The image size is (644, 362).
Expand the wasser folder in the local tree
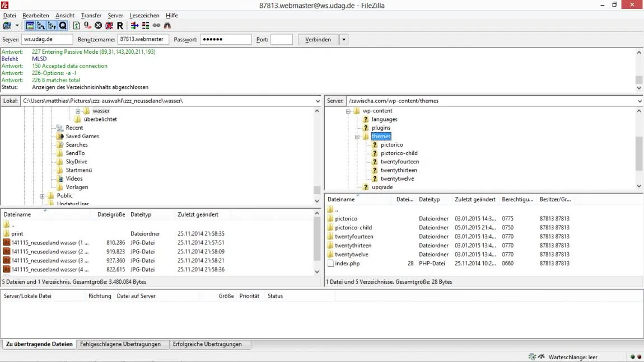coord(78,111)
